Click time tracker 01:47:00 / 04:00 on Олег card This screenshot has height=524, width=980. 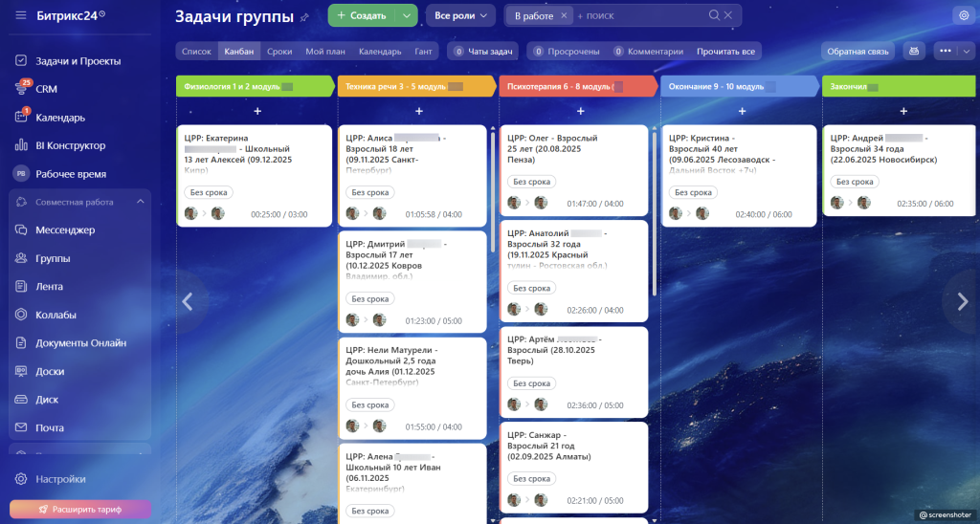[x=595, y=204]
